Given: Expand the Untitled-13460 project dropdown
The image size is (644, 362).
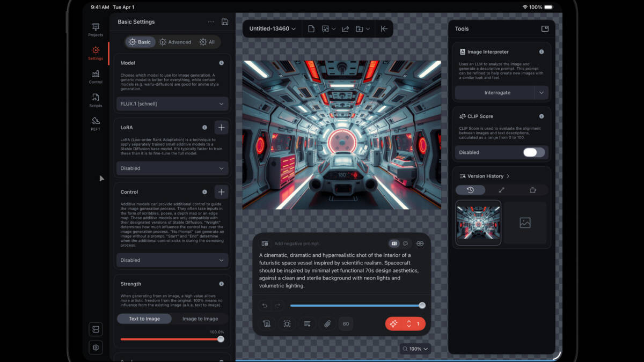Looking at the screenshot, I should pos(272,29).
